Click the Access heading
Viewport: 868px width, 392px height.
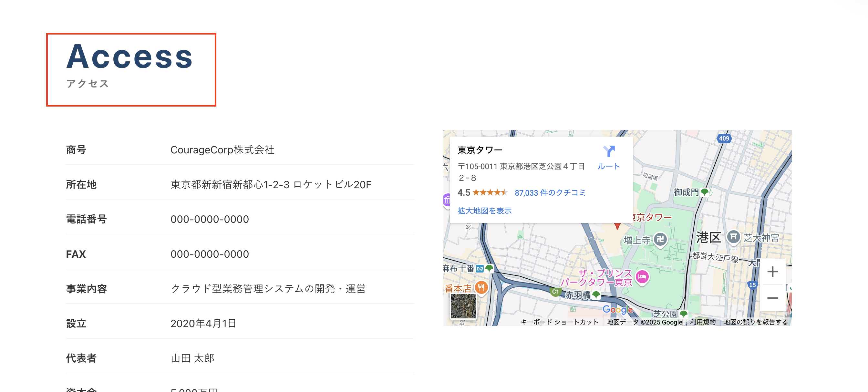[129, 57]
